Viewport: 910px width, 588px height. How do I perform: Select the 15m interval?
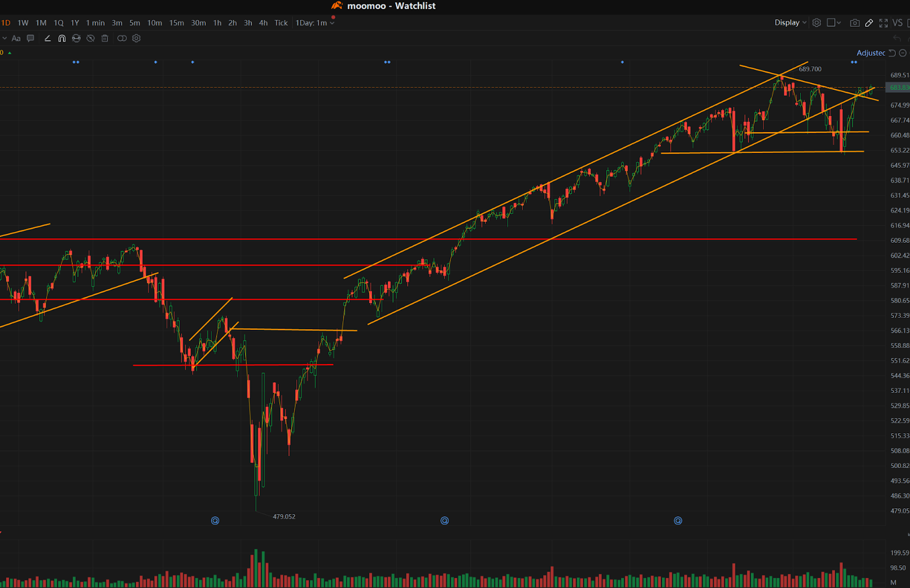[x=177, y=23]
